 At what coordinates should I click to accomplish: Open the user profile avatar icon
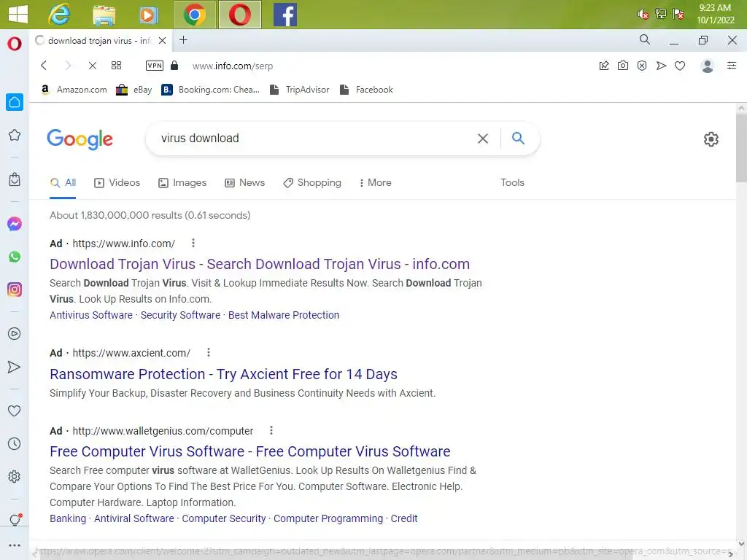(708, 66)
